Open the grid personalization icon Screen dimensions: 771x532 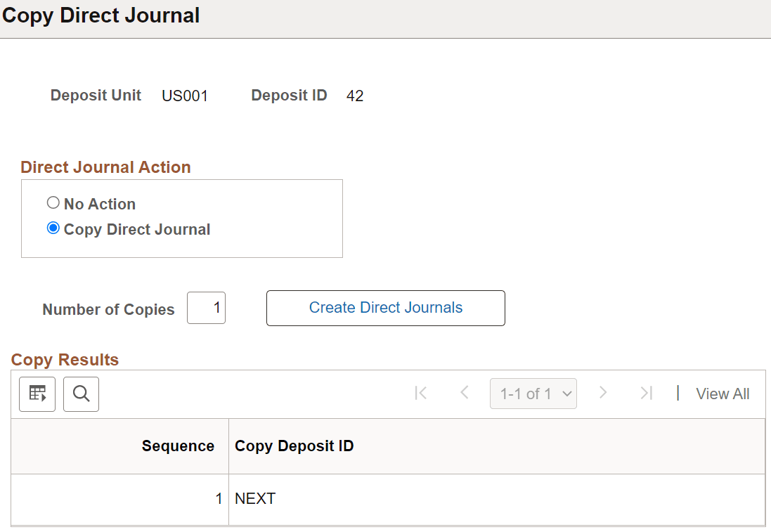click(x=37, y=394)
